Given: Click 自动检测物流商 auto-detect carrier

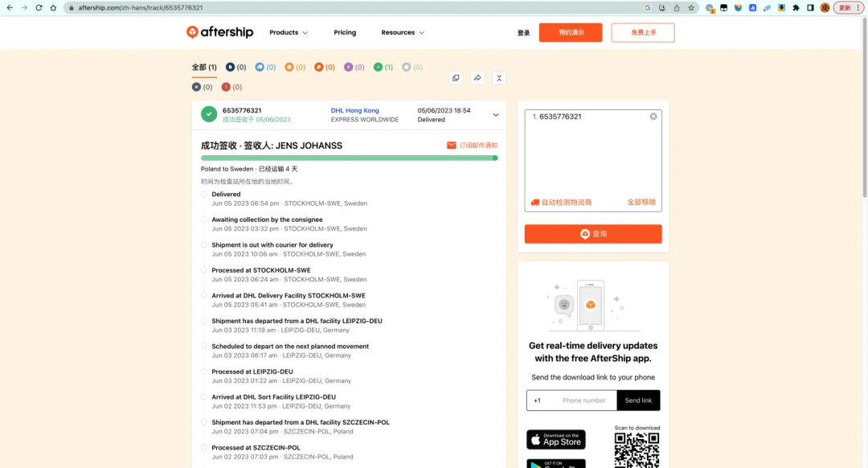Looking at the screenshot, I should (561, 202).
